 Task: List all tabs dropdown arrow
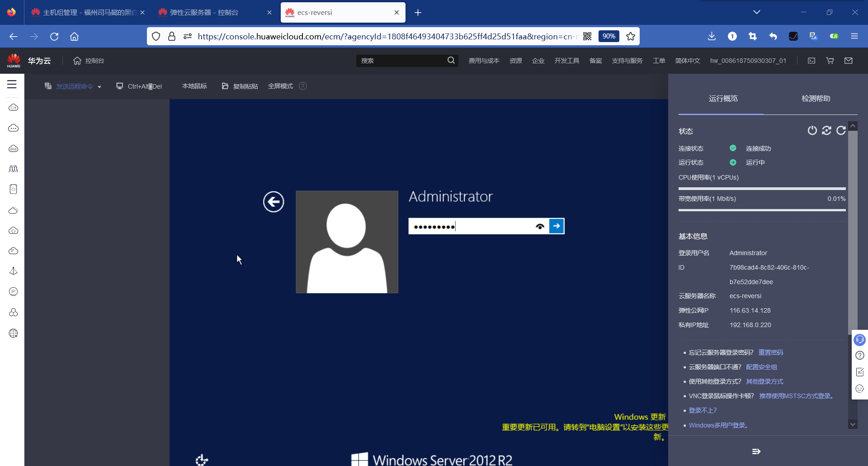click(757, 12)
